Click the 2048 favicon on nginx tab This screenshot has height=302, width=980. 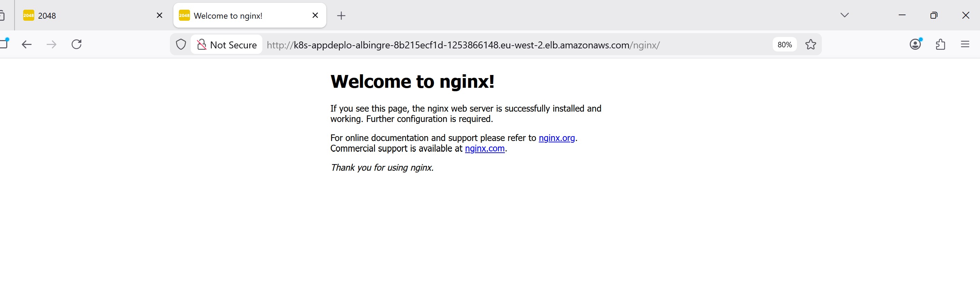point(184,16)
